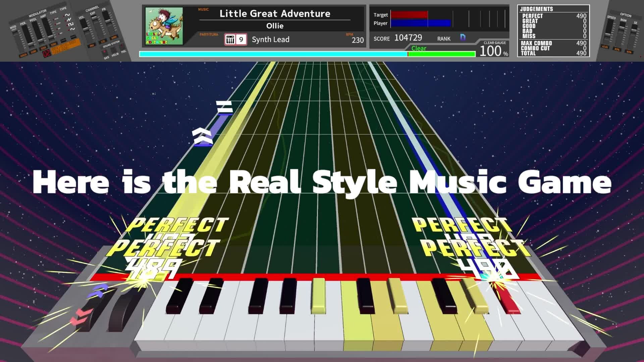Click the channel VOL slider handle
The width and height of the screenshot is (644, 362).
tap(86, 29)
